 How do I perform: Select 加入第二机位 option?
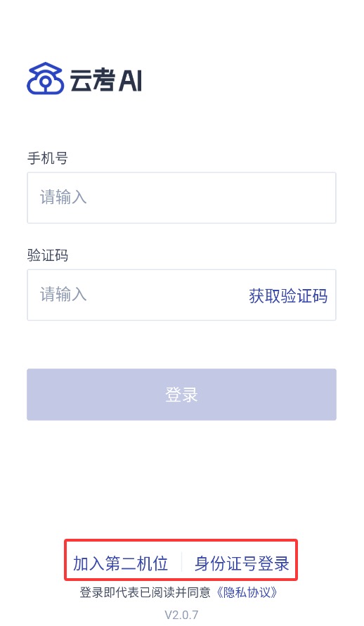click(x=120, y=563)
